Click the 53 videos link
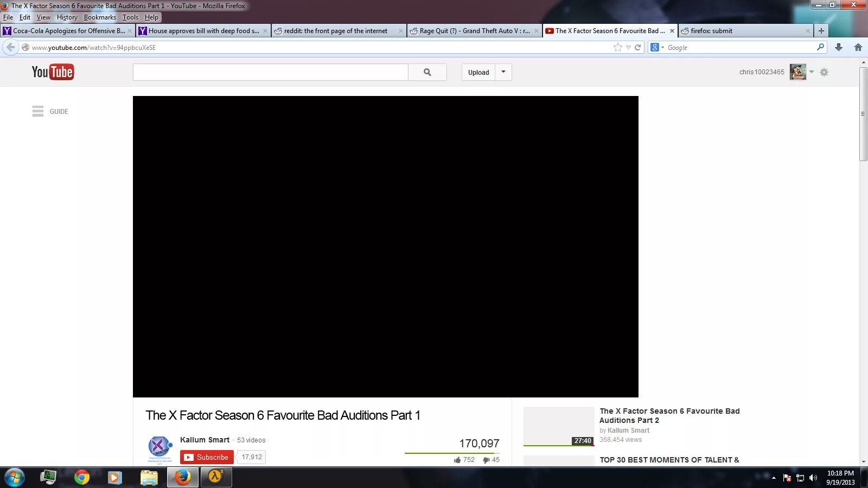 (x=251, y=440)
